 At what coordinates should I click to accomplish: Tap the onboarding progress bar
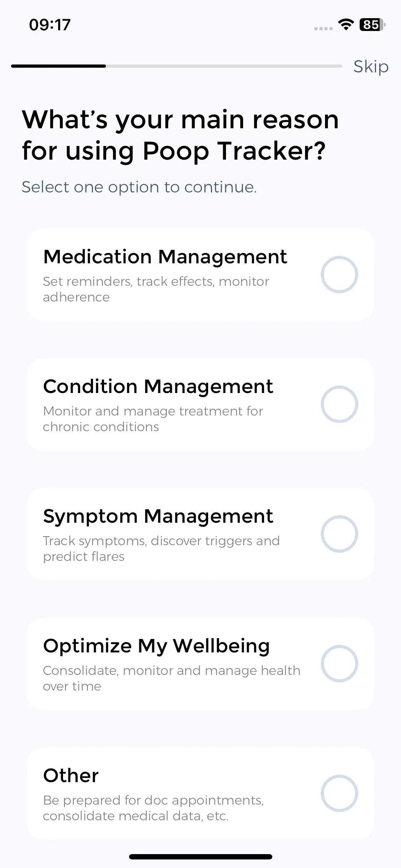177,66
